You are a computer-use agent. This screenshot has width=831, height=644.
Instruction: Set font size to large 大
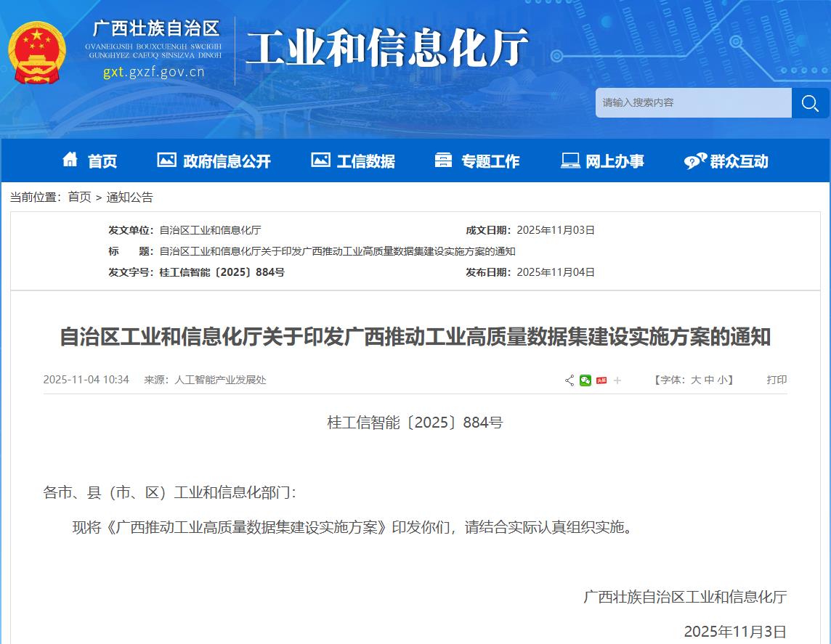[x=695, y=380]
